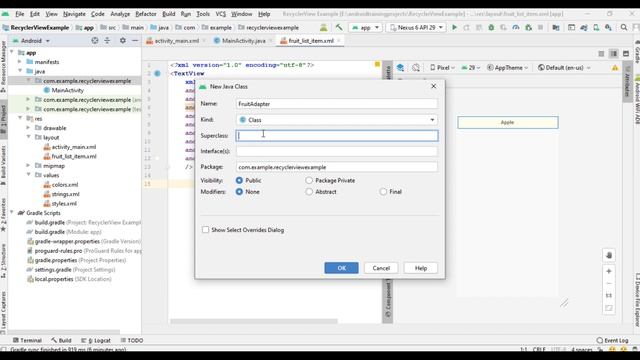Open the Android project view dropdown
640x360 pixels.
[31, 40]
